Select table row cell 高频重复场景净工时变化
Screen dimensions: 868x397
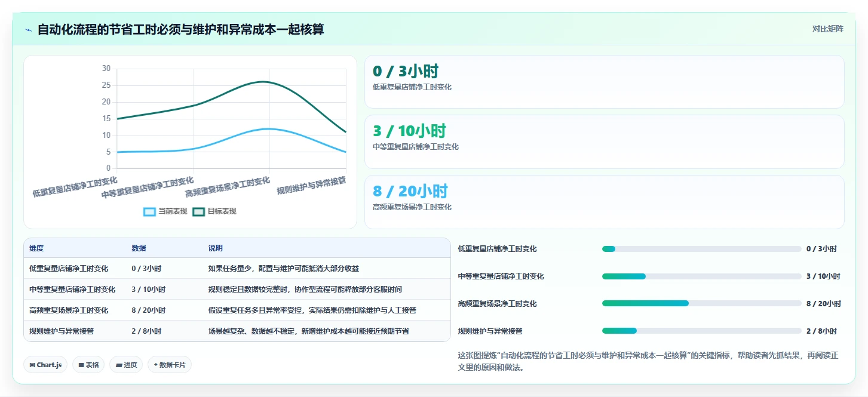pyautogui.click(x=69, y=310)
